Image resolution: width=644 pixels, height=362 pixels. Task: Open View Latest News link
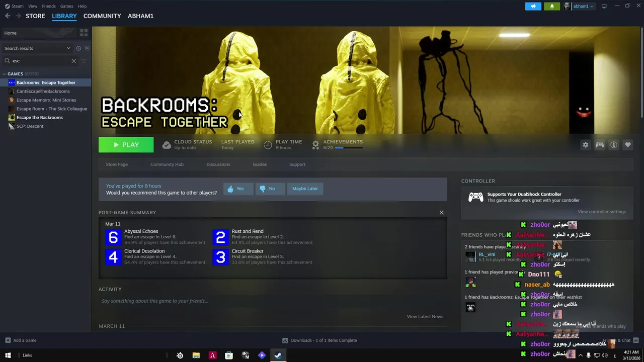tap(425, 317)
